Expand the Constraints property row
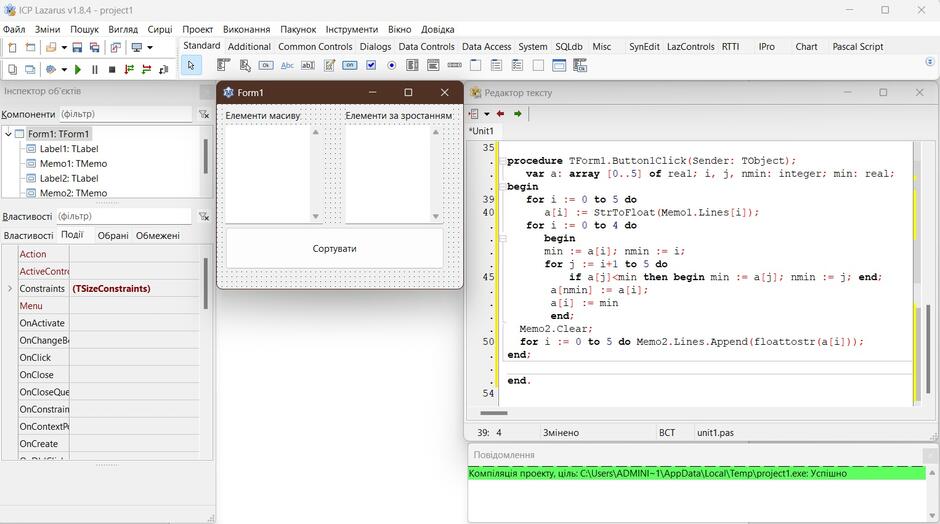This screenshot has width=940, height=524. (10, 288)
